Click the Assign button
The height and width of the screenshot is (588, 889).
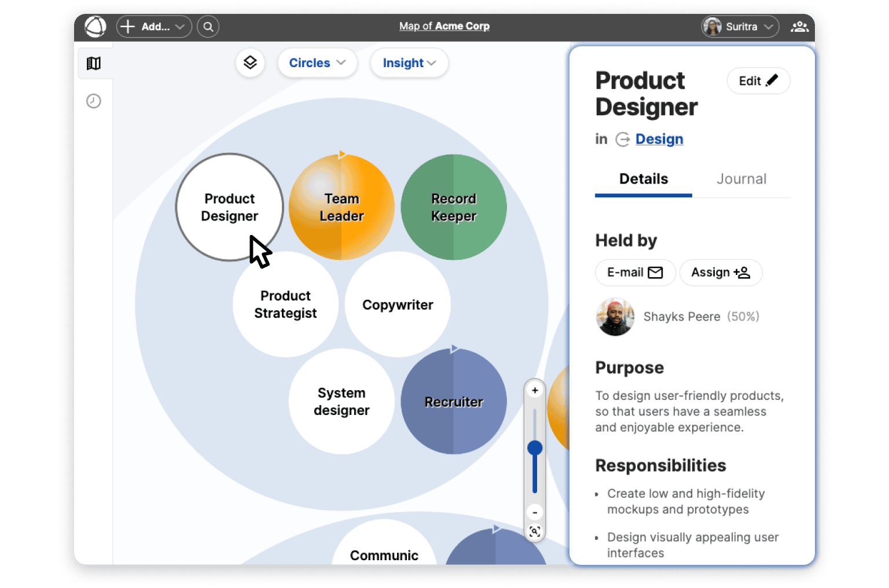click(720, 273)
